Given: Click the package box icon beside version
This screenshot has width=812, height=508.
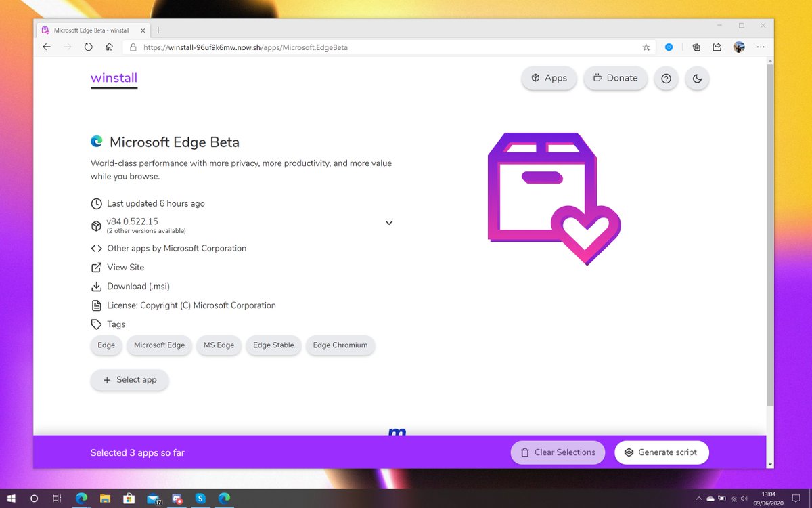Looking at the screenshot, I should click(97, 226).
